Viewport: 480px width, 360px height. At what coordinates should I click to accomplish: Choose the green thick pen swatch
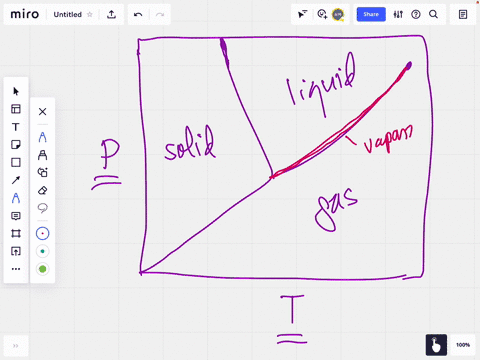(x=42, y=269)
